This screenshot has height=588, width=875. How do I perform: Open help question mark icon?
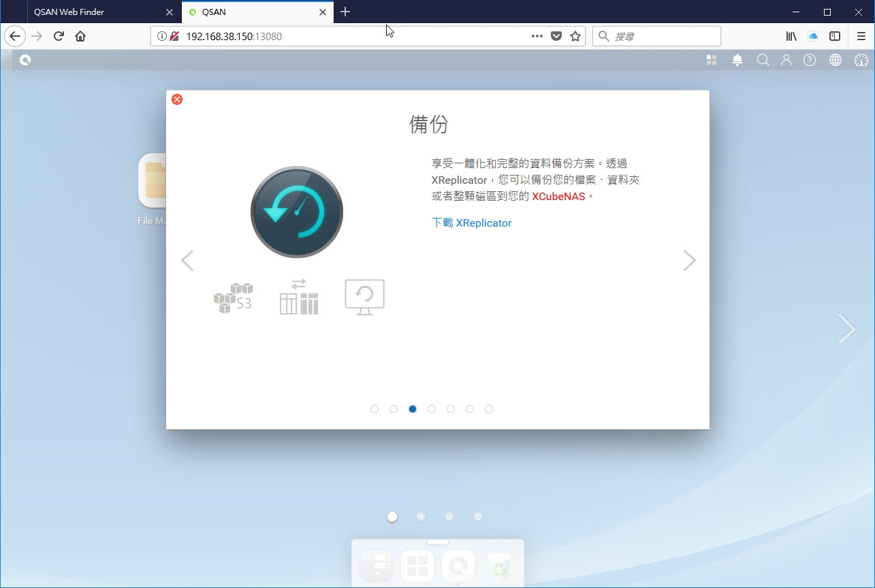810,60
